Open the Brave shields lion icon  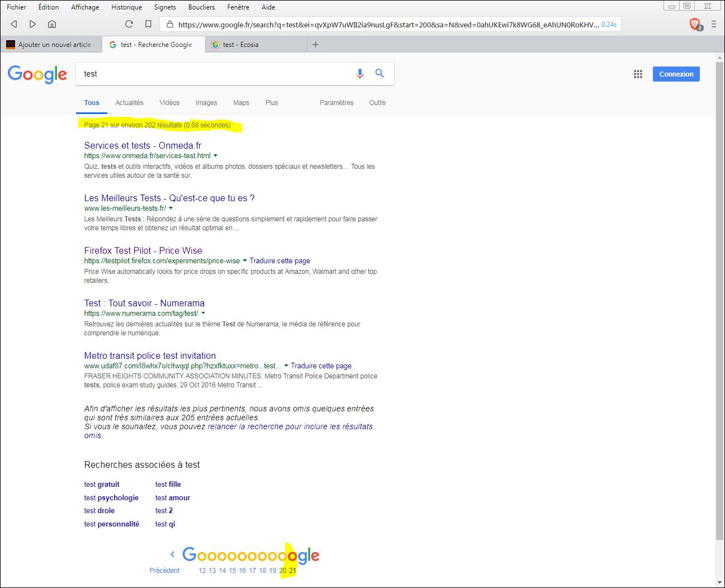pyautogui.click(x=695, y=24)
